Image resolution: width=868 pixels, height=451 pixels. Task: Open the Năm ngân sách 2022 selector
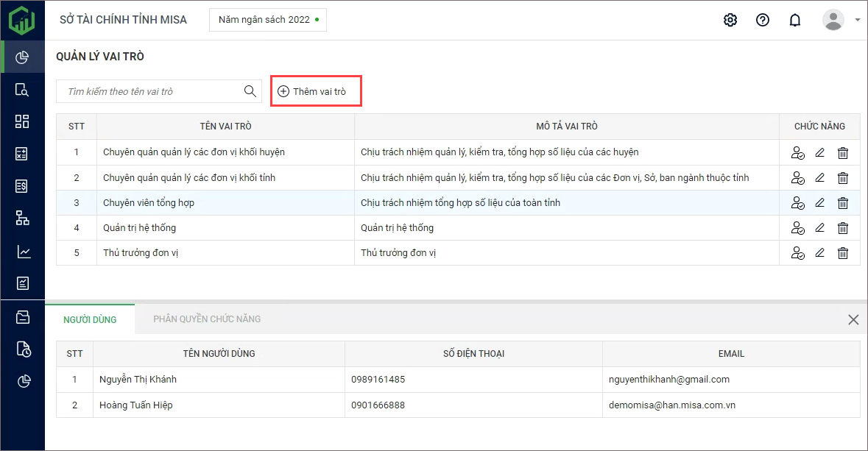[x=268, y=20]
